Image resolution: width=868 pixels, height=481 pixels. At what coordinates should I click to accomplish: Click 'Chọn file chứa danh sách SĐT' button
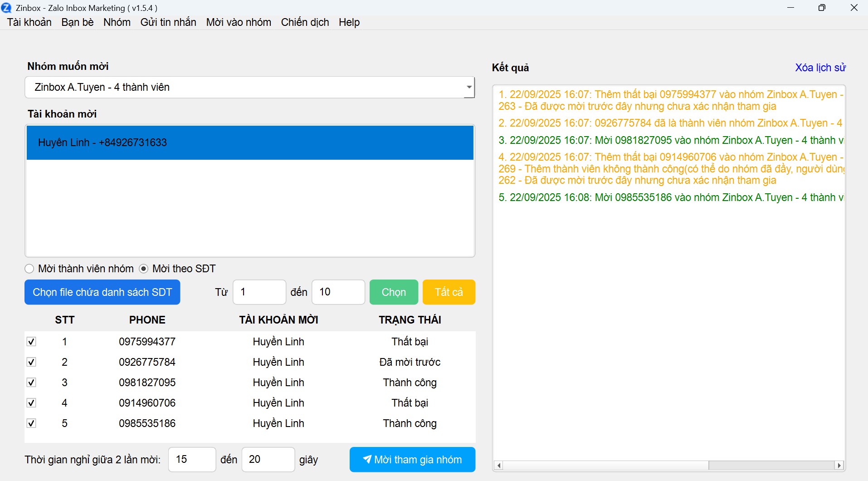(102, 292)
